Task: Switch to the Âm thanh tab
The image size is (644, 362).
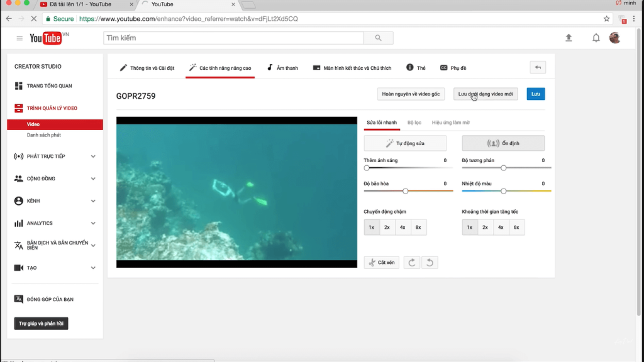Action: click(x=282, y=68)
